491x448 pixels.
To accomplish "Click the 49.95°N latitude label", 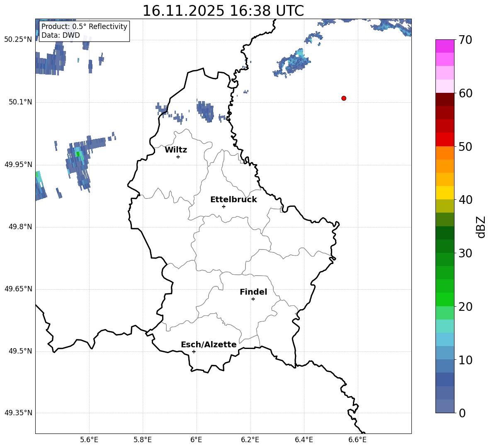I will (18, 164).
